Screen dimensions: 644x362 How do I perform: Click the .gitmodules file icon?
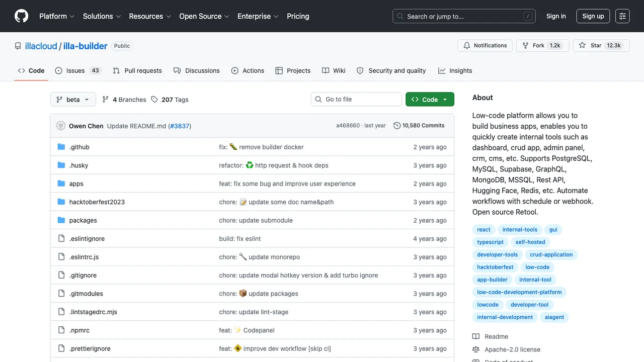coord(61,294)
